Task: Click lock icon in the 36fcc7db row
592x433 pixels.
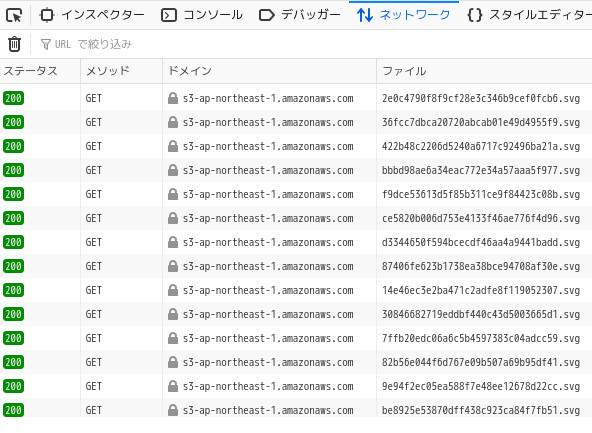Action: [x=173, y=122]
